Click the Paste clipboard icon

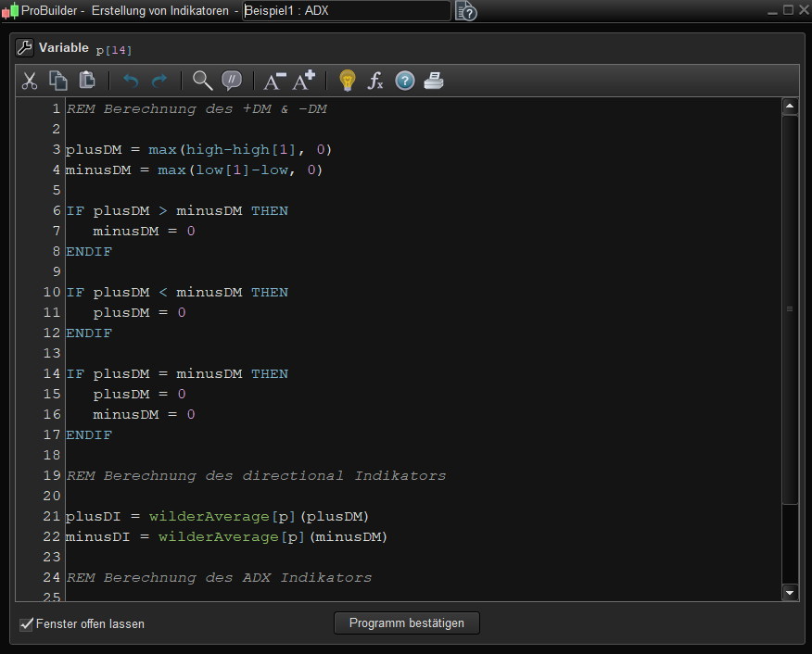[x=87, y=81]
